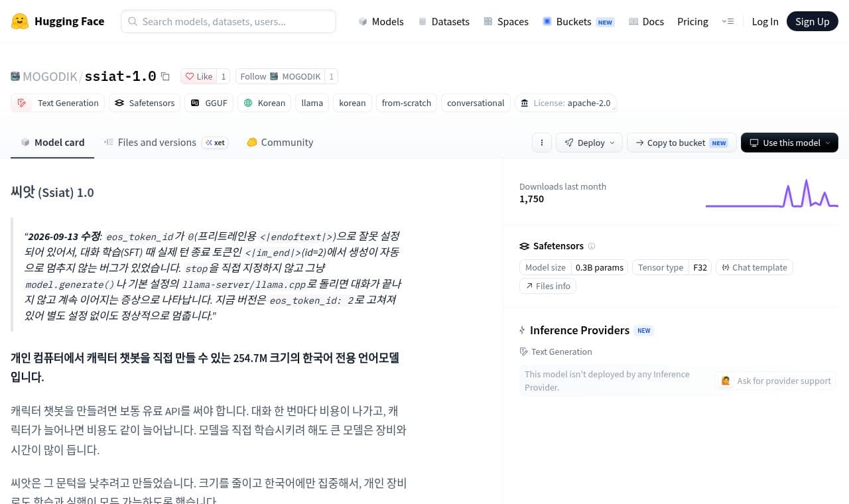The image size is (849, 504).
Task: Open the Community tab
Action: click(x=280, y=142)
